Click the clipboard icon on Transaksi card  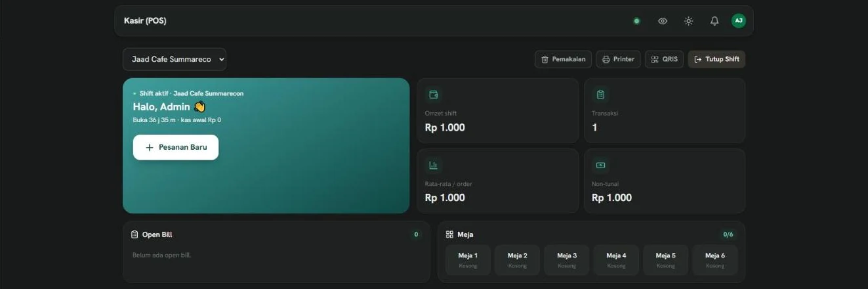click(600, 95)
